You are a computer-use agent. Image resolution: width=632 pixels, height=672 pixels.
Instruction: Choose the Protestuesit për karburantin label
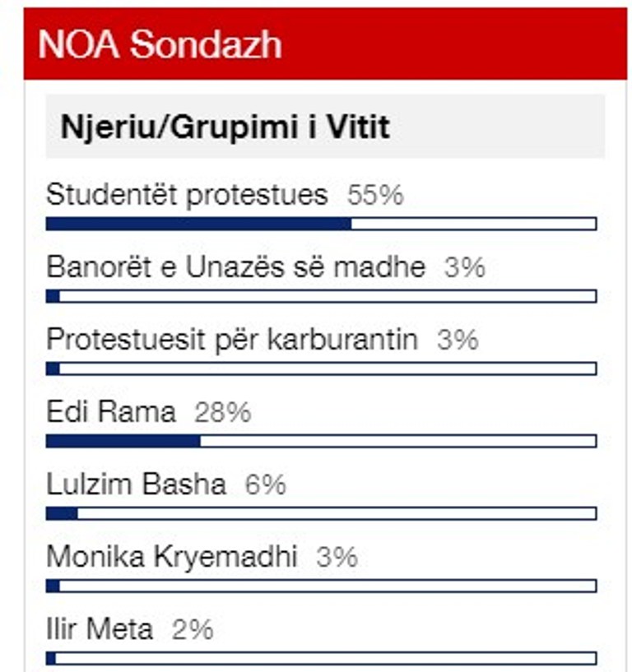232,340
